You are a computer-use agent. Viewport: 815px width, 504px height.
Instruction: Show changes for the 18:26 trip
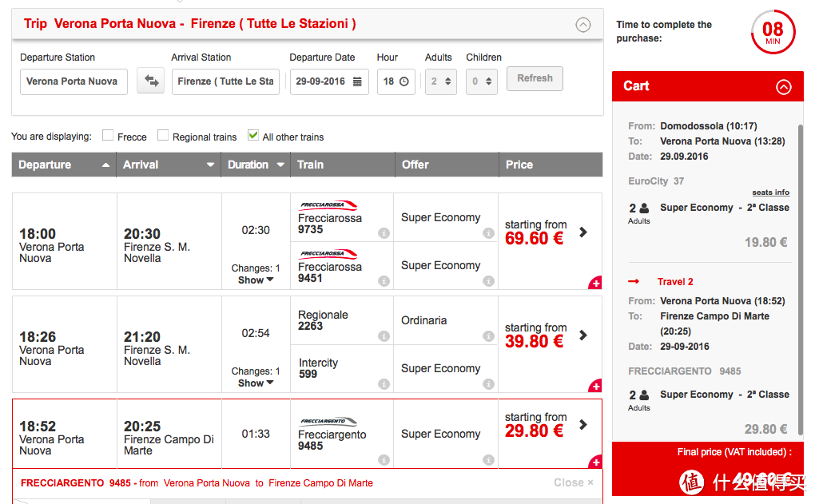point(256,383)
